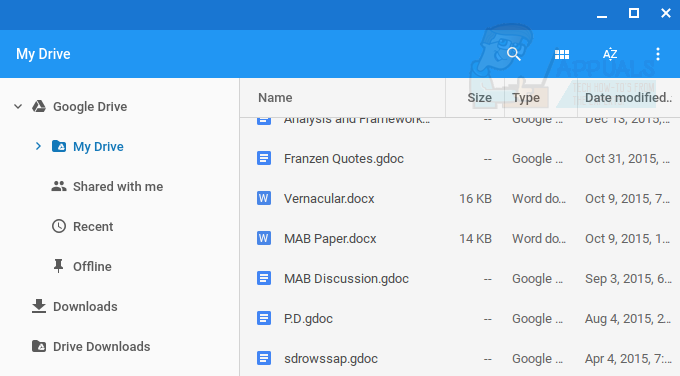
Task: Click the sdrowssap.gdoc document icon
Action: coord(264,358)
